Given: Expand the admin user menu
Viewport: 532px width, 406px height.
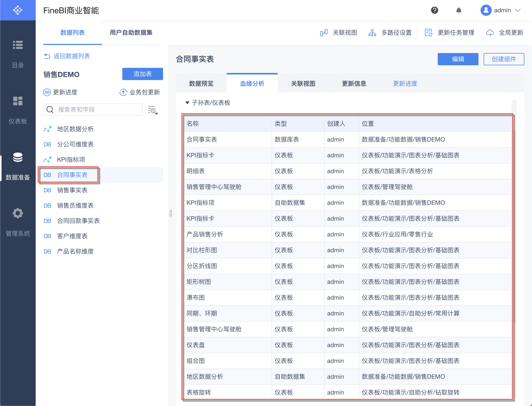Looking at the screenshot, I should coord(517,10).
